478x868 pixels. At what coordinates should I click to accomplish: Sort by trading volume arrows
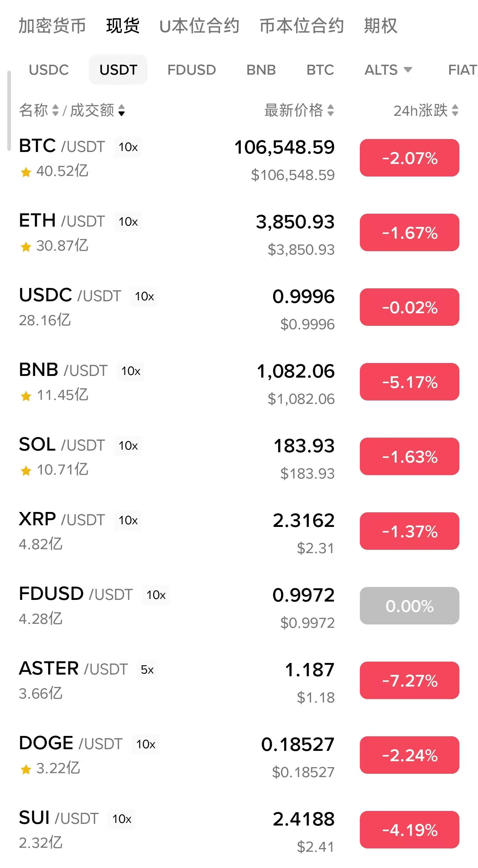tap(122, 110)
